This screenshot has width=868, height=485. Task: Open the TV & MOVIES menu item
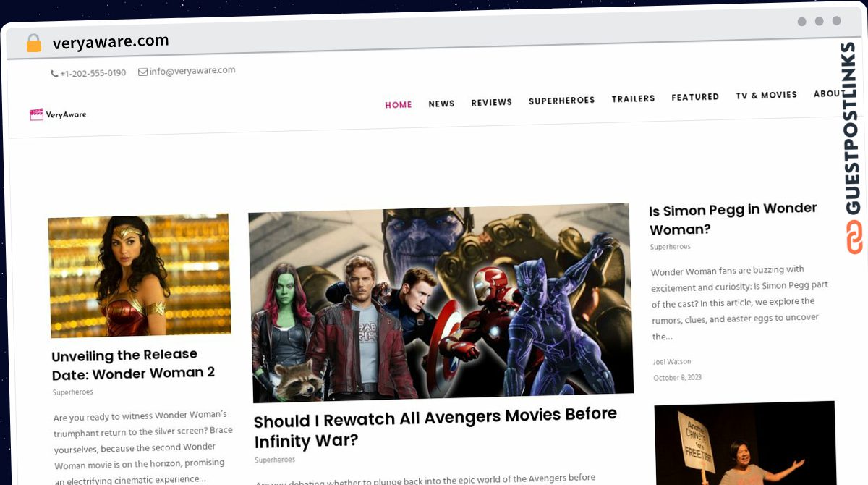(x=767, y=95)
